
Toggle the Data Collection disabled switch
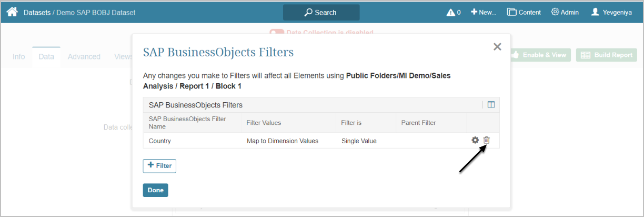tap(277, 33)
